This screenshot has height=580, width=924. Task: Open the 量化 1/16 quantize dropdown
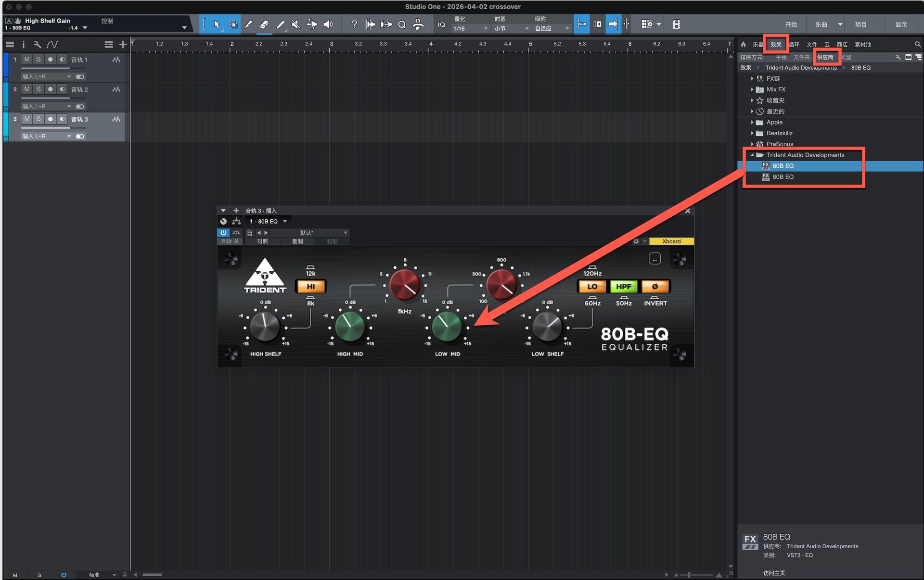pos(470,29)
